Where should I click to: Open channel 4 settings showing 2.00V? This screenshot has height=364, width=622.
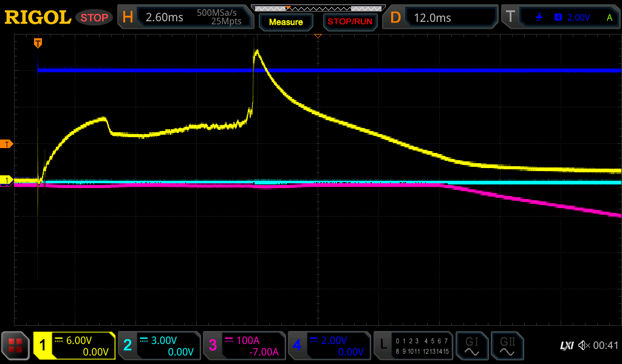pyautogui.click(x=329, y=346)
